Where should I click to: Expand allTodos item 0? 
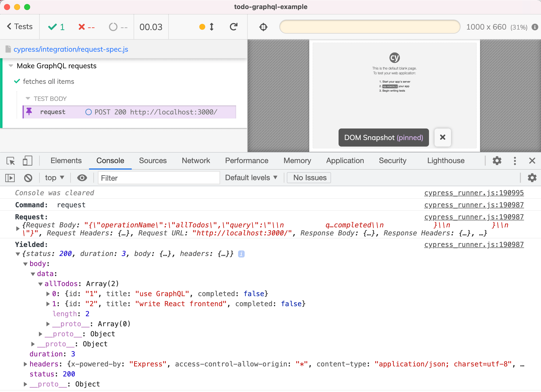pyautogui.click(x=48, y=294)
